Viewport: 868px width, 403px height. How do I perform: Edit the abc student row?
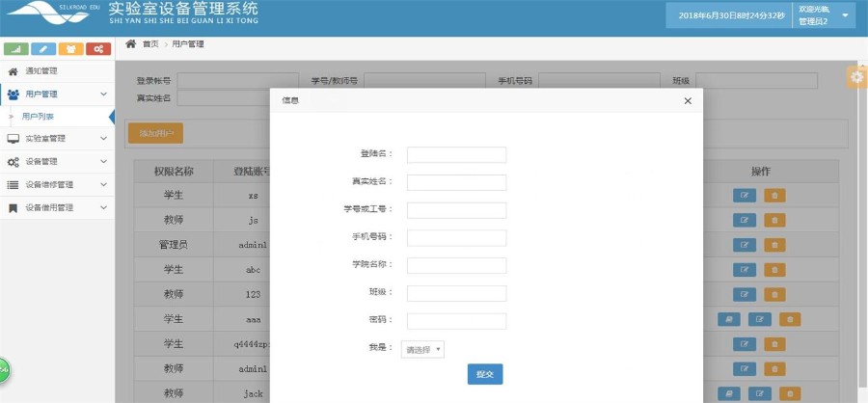(744, 270)
